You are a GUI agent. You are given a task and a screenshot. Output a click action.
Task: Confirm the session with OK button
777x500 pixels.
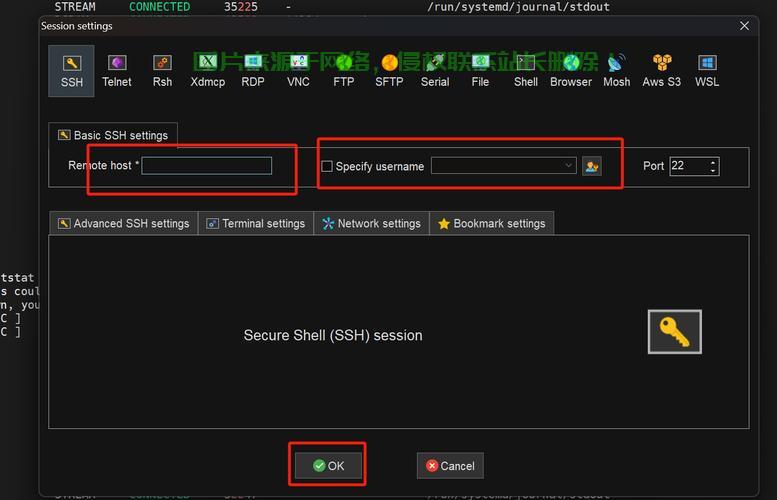328,465
